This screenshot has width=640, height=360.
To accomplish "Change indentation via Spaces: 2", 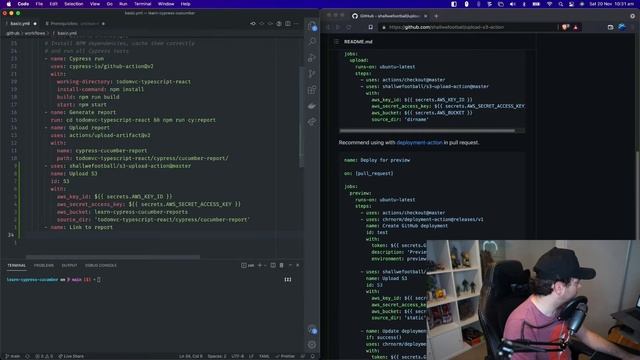I will pyautogui.click(x=216, y=356).
